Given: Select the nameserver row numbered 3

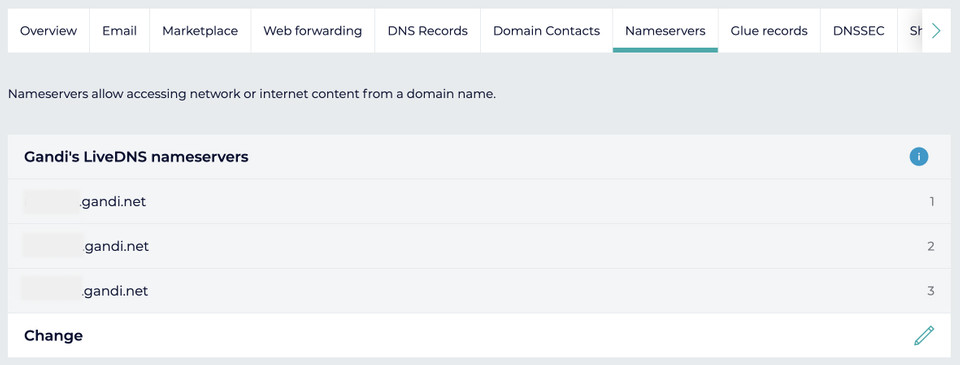Looking at the screenshot, I should point(480,291).
